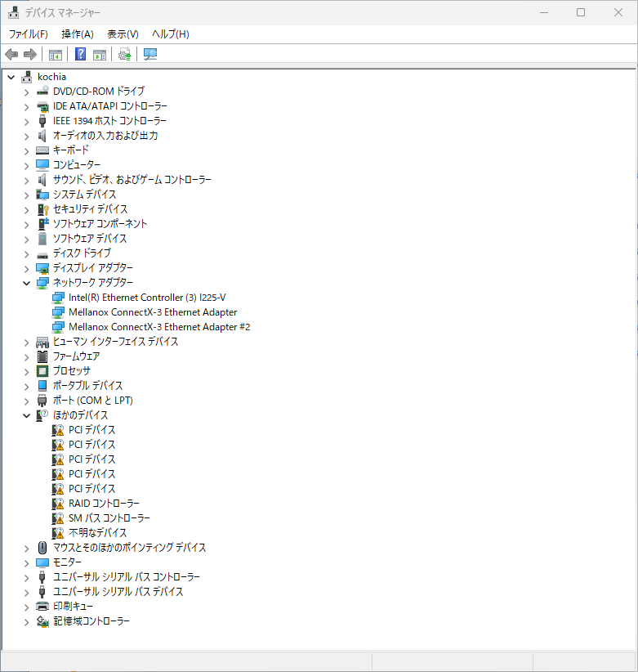Screen dimensions: 638x672
Task: Click the warning icon beside 不明なデバイス
Action: (x=58, y=533)
